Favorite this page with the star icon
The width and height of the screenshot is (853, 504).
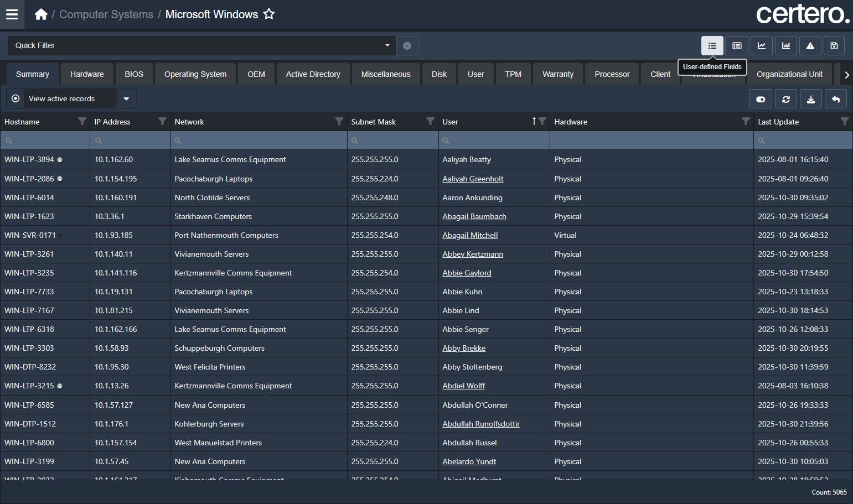pos(269,14)
